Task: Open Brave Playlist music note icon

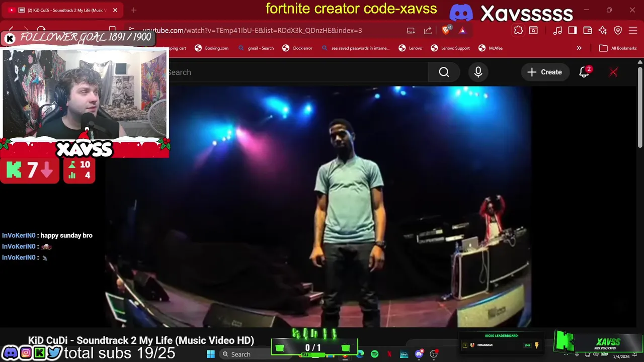Action: (x=557, y=31)
